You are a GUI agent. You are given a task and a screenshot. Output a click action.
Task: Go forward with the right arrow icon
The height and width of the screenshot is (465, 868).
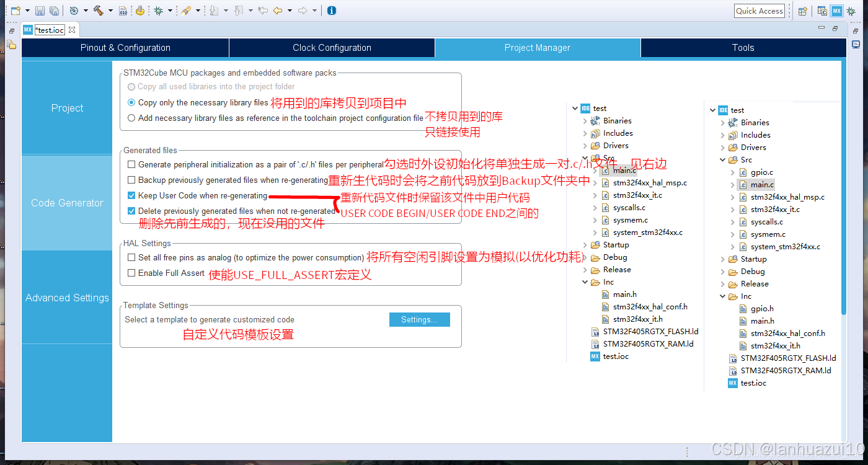coord(303,11)
